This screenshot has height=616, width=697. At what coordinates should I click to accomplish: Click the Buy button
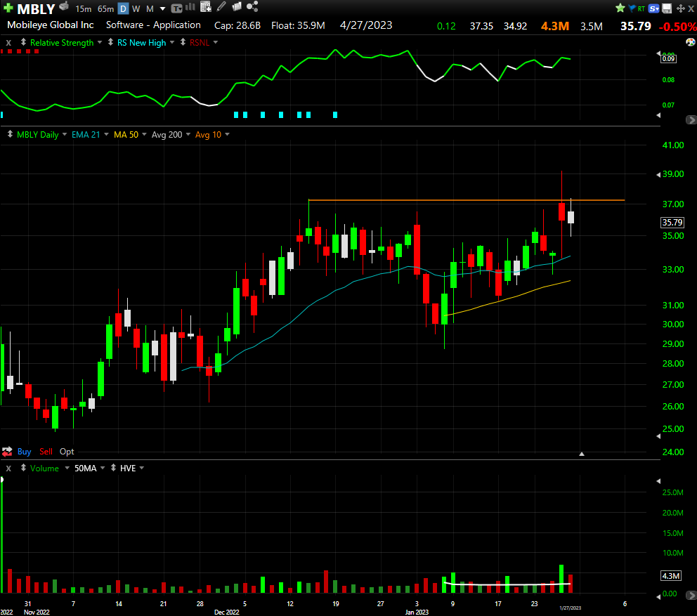pyautogui.click(x=24, y=452)
